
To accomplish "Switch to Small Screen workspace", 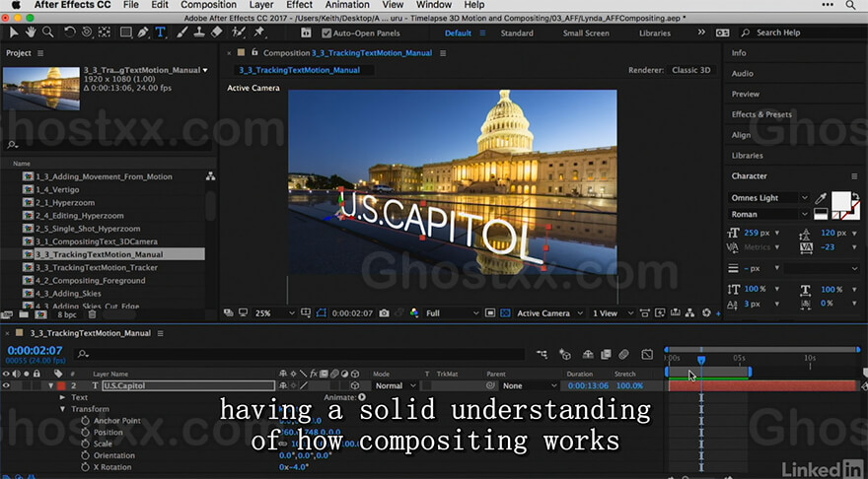I will [586, 34].
